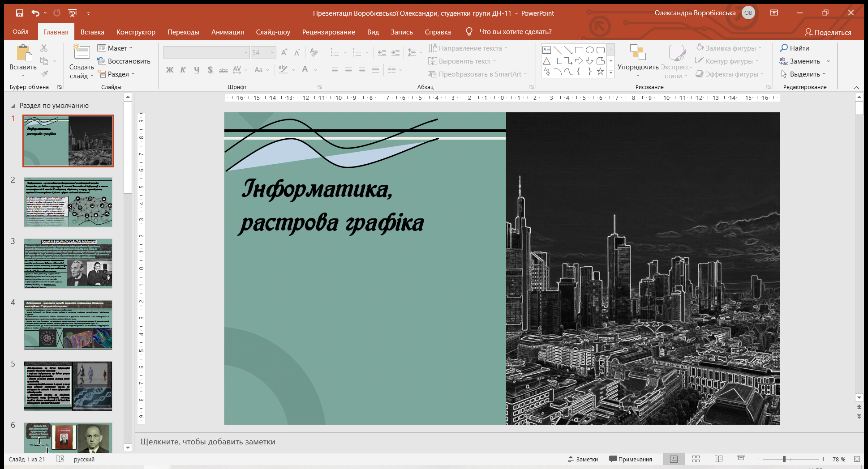Open the font size 54 dropdown
Image resolution: width=868 pixels, height=469 pixels.
272,52
